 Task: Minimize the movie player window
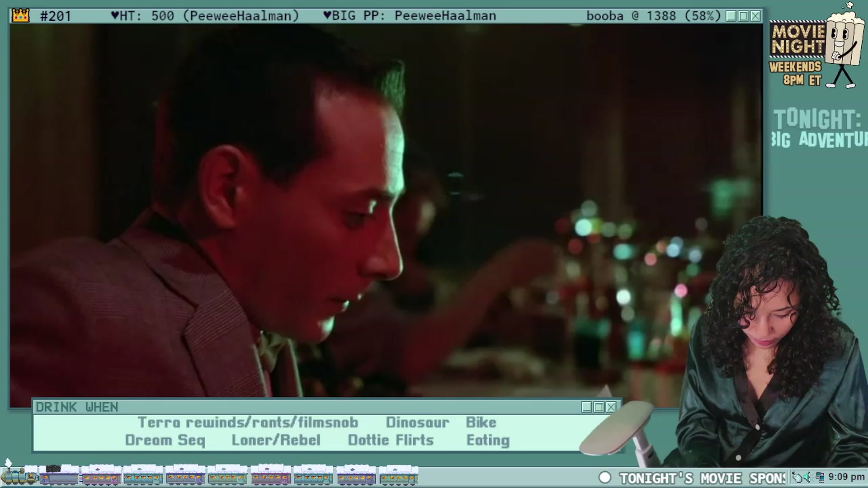pyautogui.click(x=731, y=16)
